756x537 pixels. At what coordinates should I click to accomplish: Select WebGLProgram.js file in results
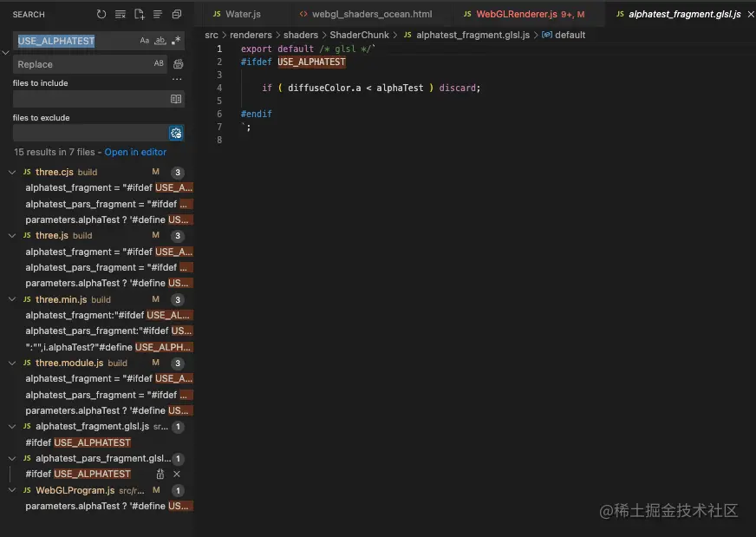[x=75, y=490]
